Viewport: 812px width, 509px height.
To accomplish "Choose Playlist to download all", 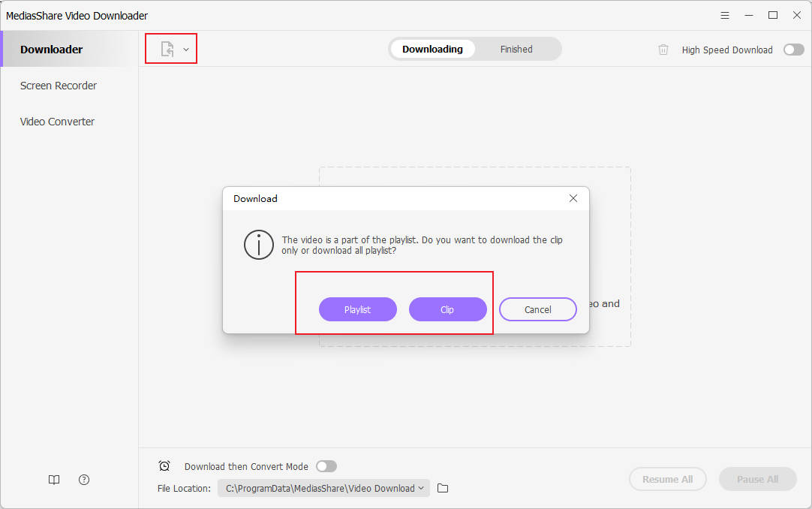I will 358,309.
